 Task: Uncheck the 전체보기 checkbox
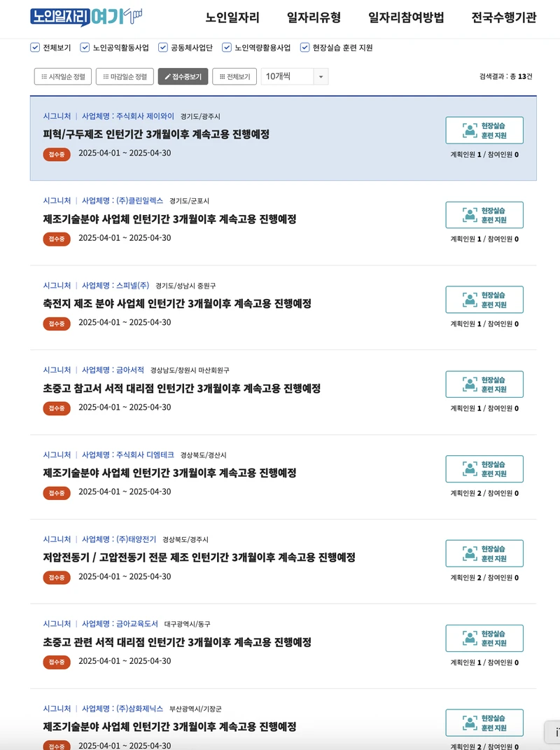(x=34, y=48)
